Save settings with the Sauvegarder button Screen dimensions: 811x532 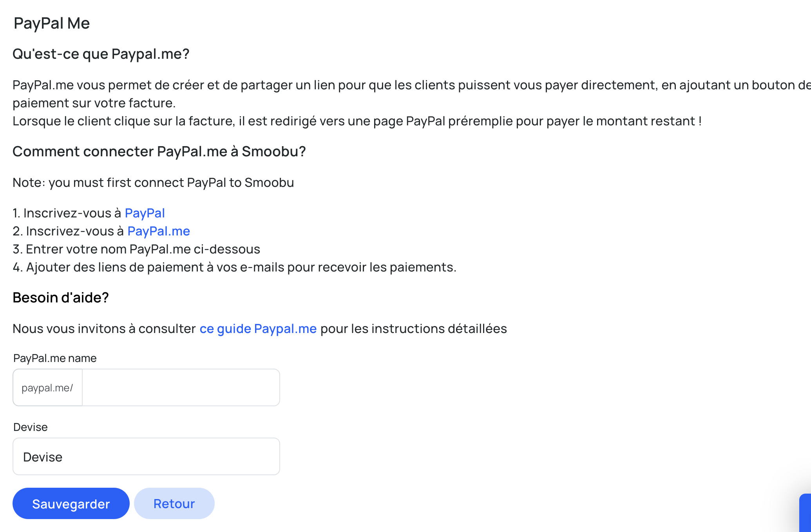tap(71, 503)
